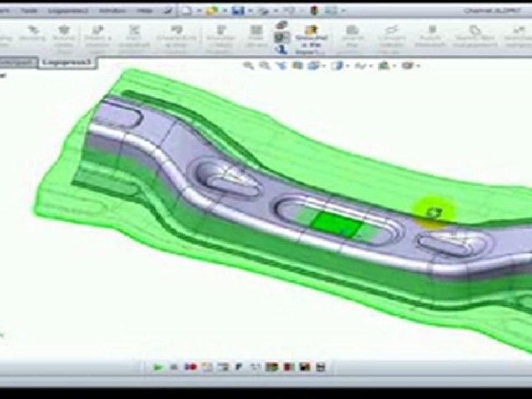Click the dark red icon in bottom toolbar

(x=288, y=367)
